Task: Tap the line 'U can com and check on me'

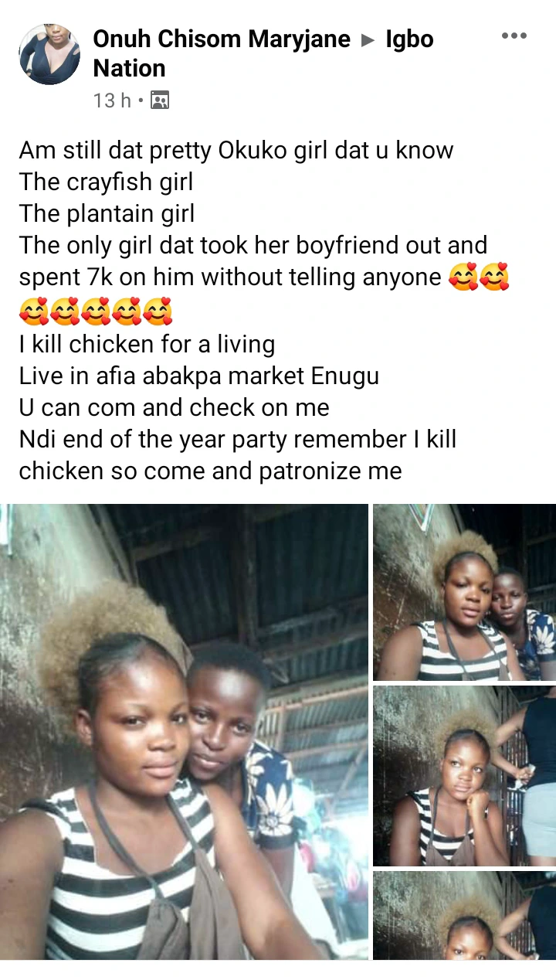Action: coord(174,407)
